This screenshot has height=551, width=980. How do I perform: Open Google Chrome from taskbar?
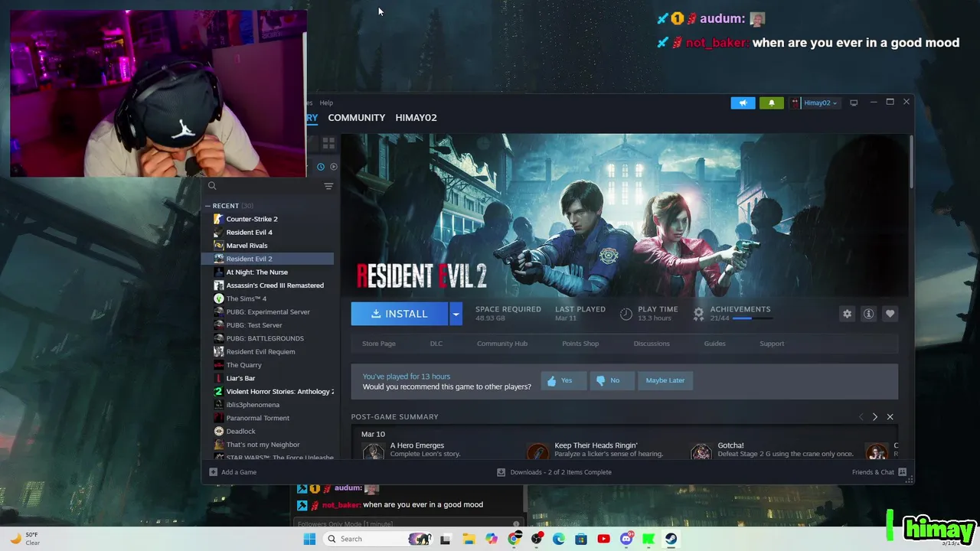click(514, 539)
